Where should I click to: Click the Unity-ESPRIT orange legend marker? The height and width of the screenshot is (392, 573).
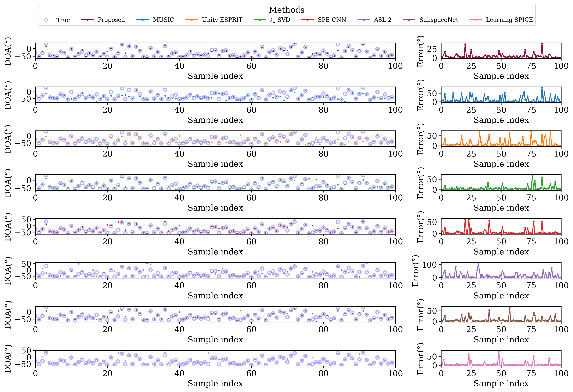click(192, 20)
